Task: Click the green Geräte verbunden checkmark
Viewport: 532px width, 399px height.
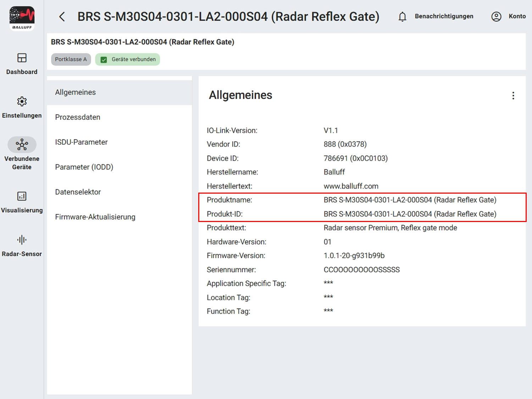Action: coord(104,59)
